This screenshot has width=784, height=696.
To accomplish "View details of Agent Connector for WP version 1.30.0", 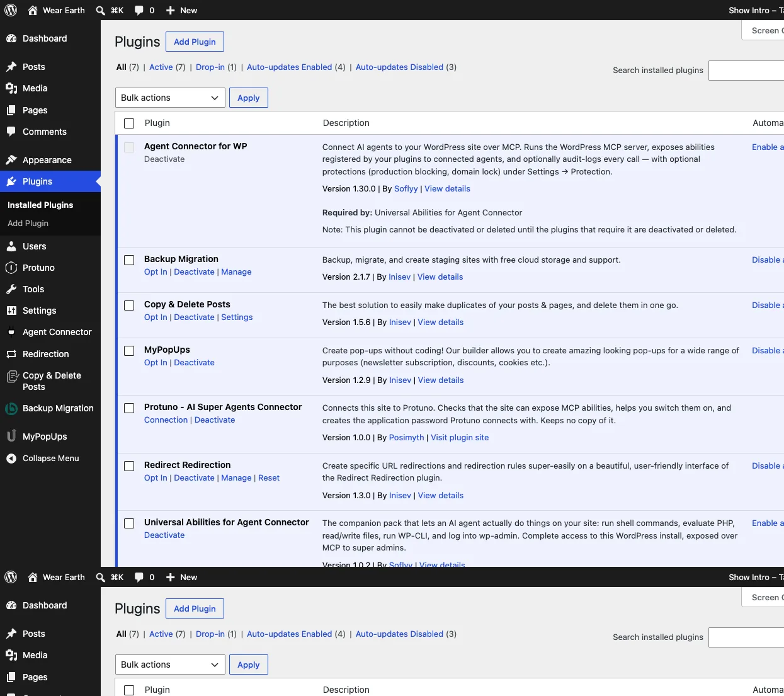I will point(447,188).
